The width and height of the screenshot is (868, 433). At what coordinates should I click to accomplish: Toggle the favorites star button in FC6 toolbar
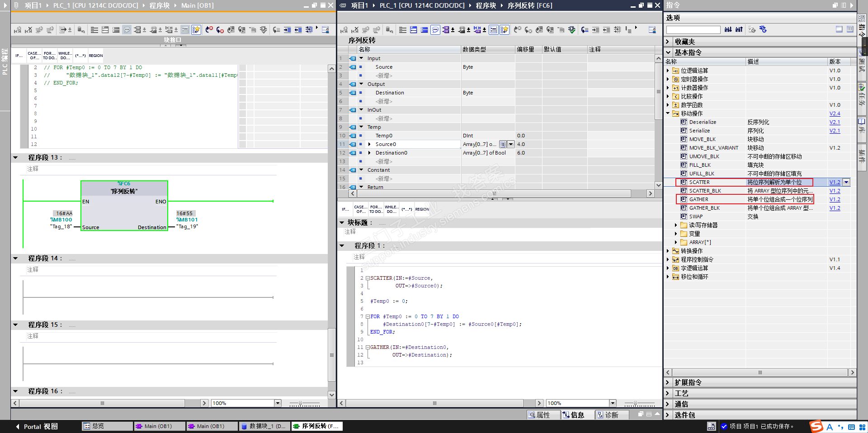pos(505,30)
